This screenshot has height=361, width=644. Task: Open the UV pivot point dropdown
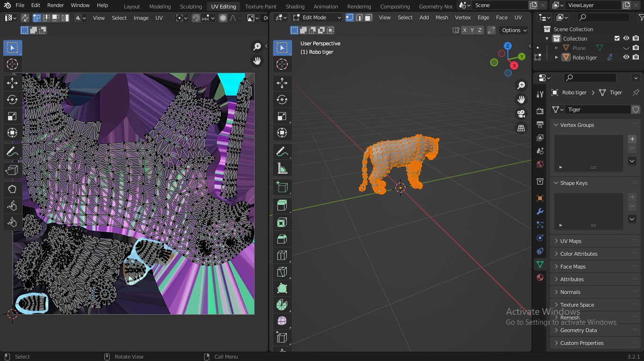click(181, 18)
